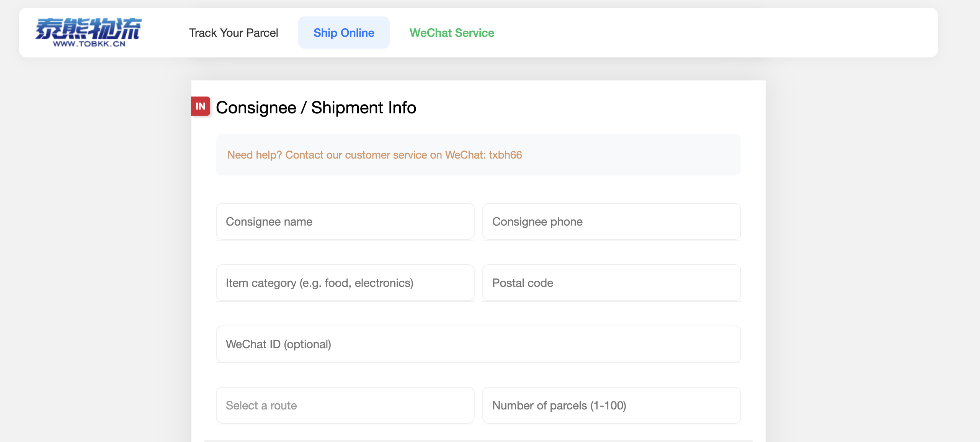Click the Consignee / Shipment Info heading
The height and width of the screenshot is (442, 980).
tap(316, 108)
